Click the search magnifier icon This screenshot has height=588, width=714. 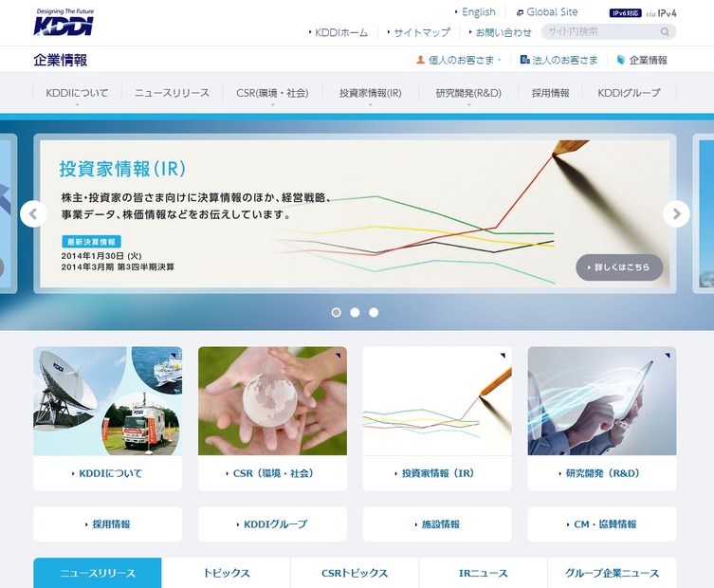tap(665, 32)
